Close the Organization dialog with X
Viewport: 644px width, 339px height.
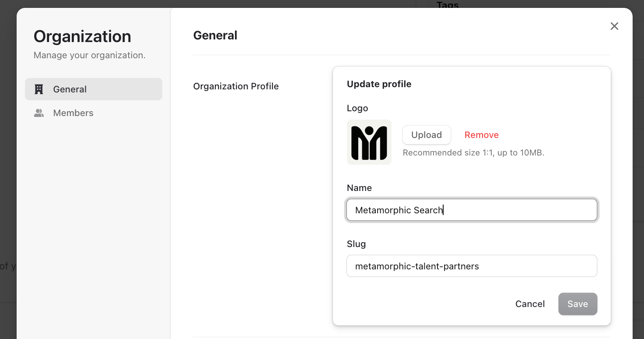[x=614, y=26]
